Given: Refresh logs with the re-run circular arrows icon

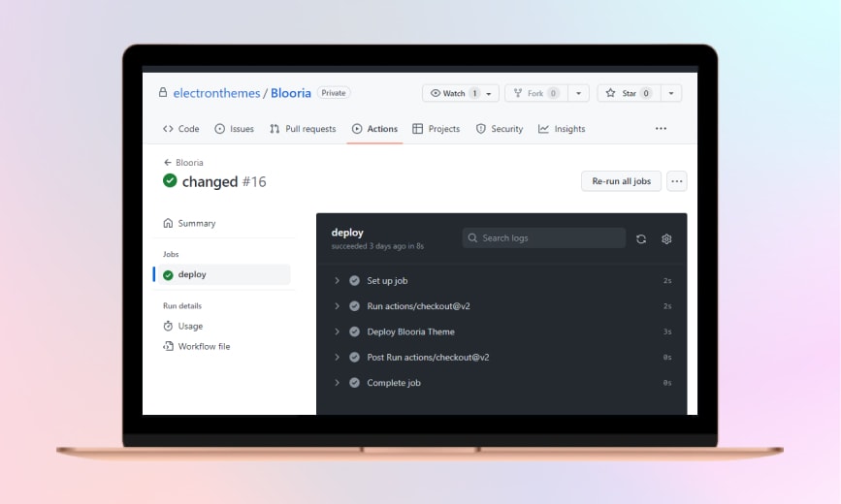Looking at the screenshot, I should coord(641,239).
